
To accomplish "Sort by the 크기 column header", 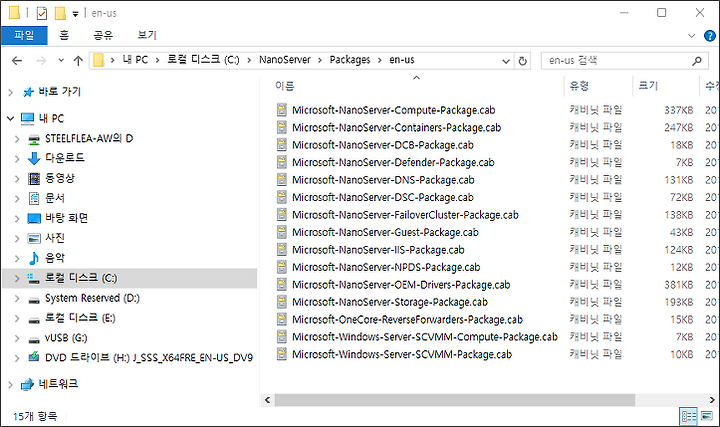I will (x=648, y=86).
